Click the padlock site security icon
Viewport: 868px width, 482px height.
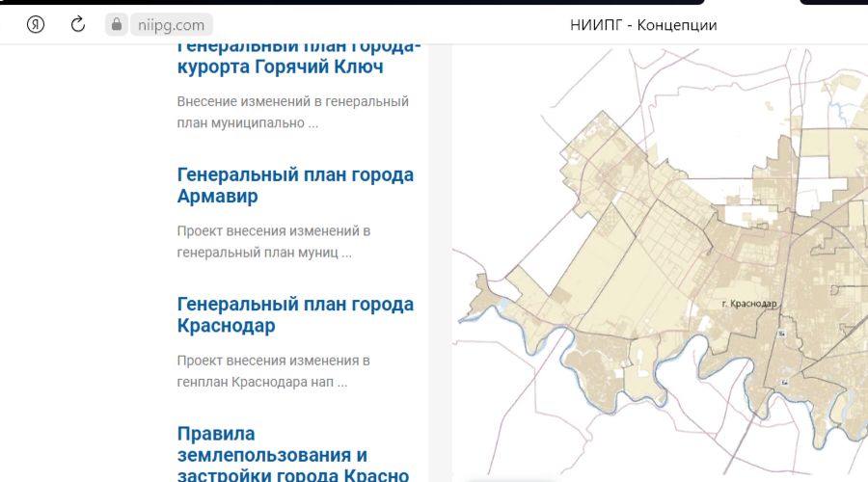point(117,25)
